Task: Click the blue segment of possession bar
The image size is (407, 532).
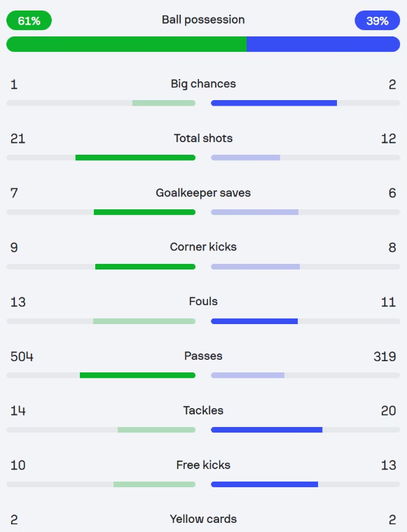Action: pos(323,44)
